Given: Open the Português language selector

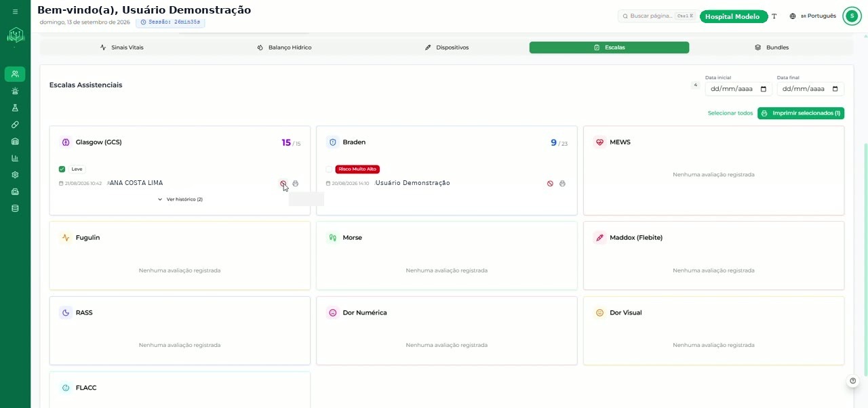Looking at the screenshot, I should click(x=812, y=16).
